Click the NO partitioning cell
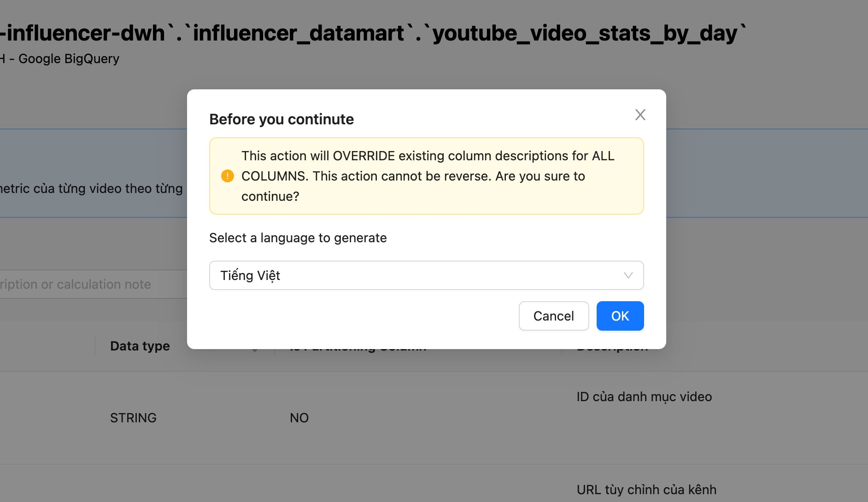The height and width of the screenshot is (502, 868). coord(299,418)
